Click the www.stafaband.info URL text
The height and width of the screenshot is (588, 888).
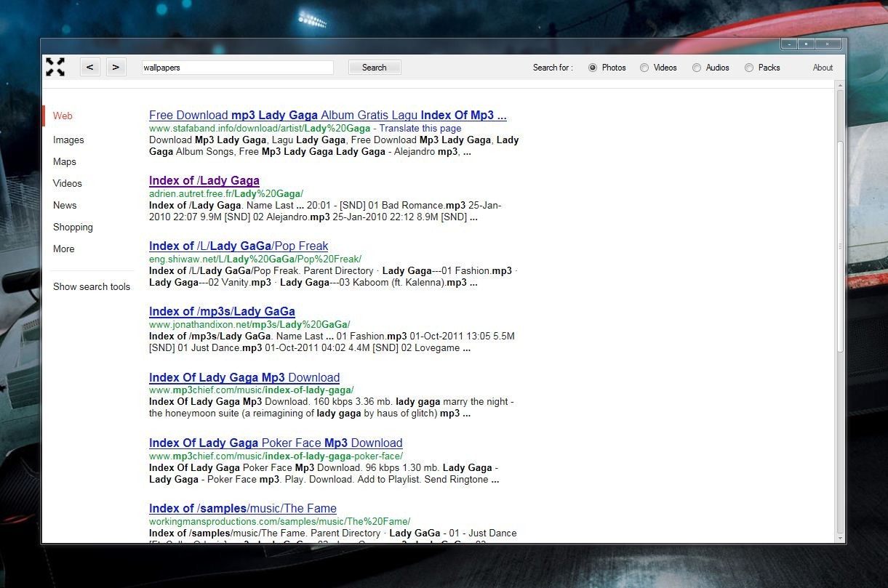(260, 128)
